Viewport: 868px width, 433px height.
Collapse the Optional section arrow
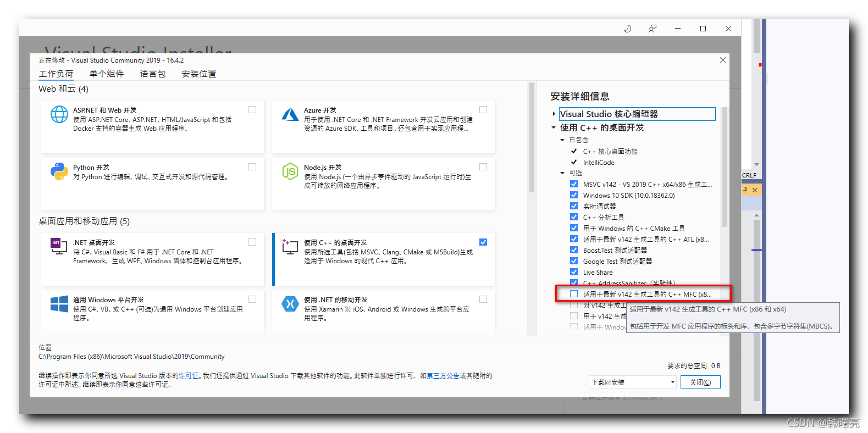[562, 173]
